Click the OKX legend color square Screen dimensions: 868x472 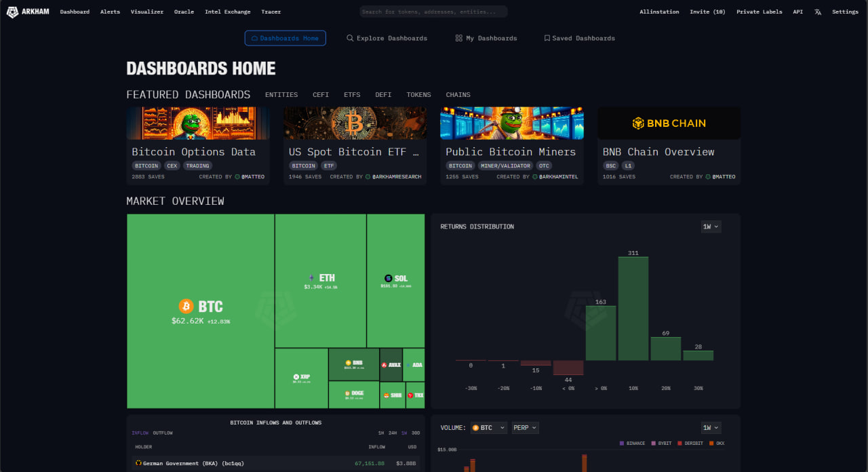711,443
